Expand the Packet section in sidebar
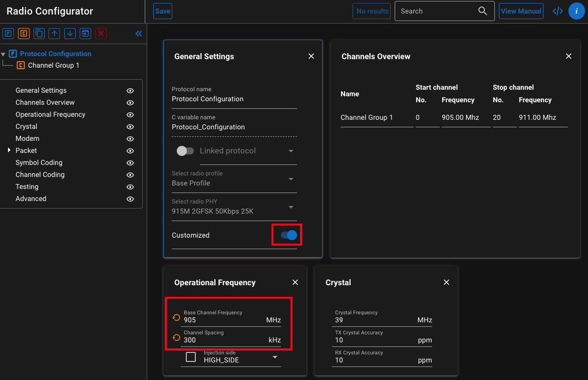588x380 pixels. (x=9, y=150)
